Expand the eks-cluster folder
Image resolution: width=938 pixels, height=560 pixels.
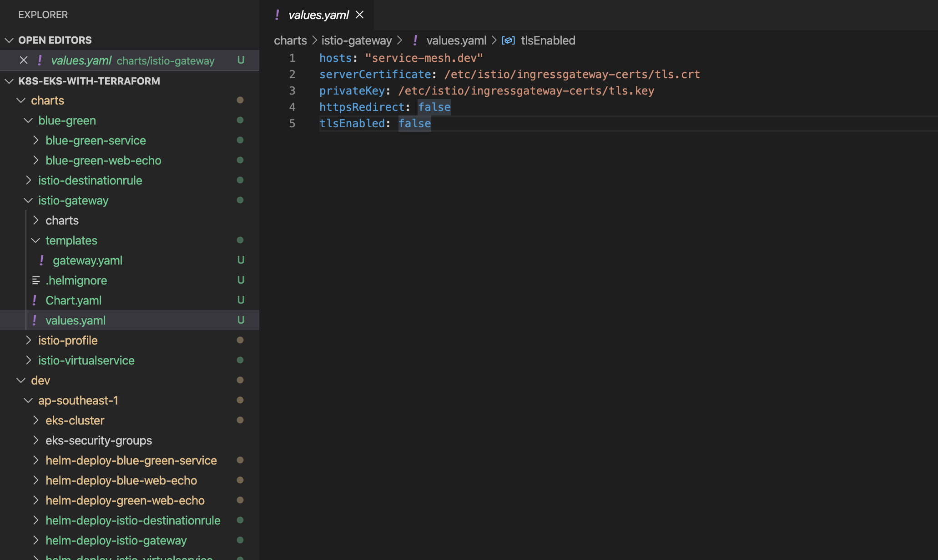[x=75, y=420]
